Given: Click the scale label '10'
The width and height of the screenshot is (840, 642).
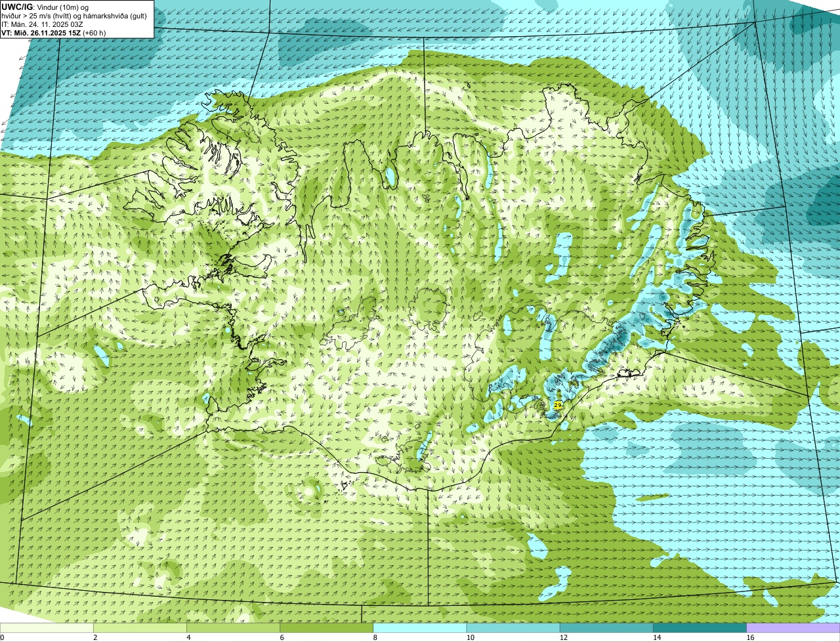Looking at the screenshot, I should click(x=469, y=637).
